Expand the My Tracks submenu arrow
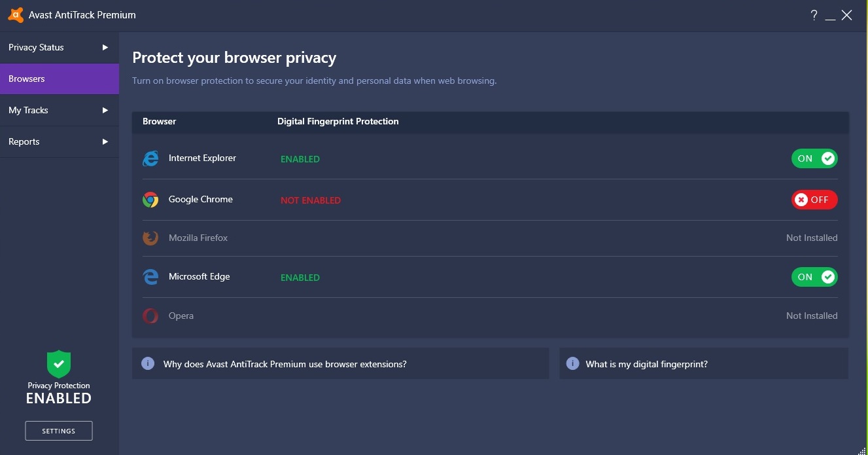 coord(105,110)
